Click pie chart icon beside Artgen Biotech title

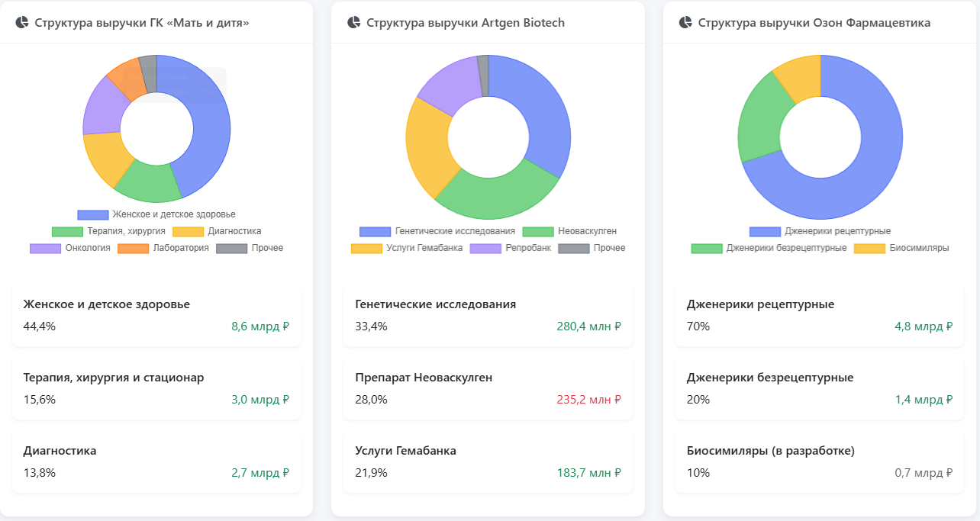point(353,23)
